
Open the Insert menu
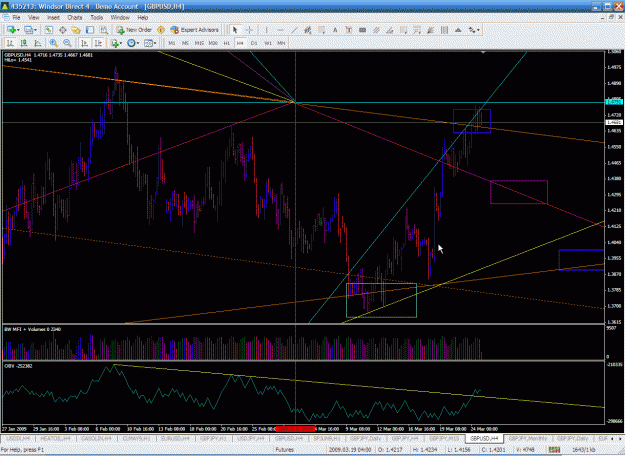(53, 18)
